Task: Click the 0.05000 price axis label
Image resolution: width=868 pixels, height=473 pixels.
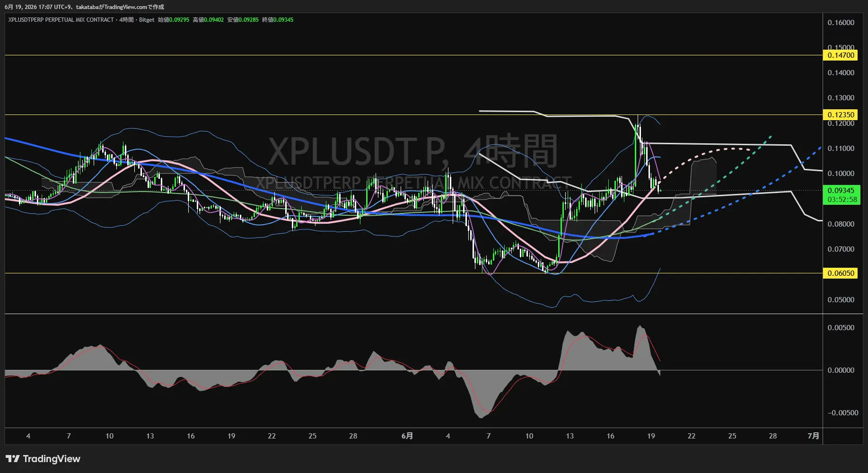Action: [841, 300]
